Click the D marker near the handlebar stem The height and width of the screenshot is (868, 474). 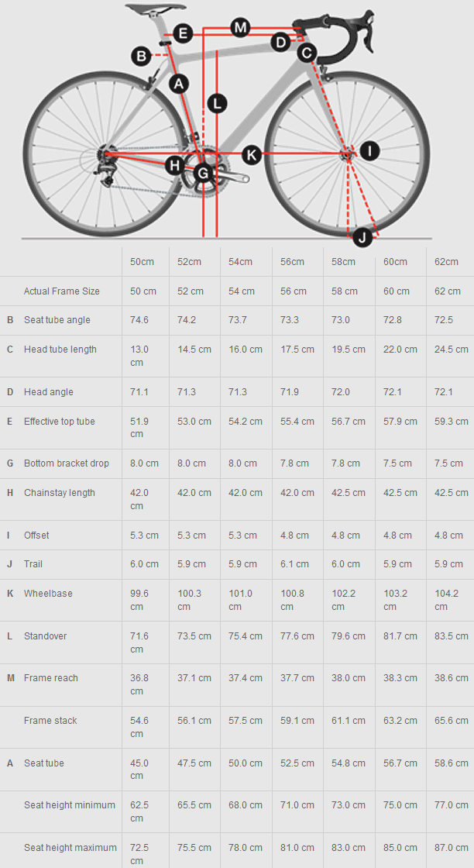[280, 42]
